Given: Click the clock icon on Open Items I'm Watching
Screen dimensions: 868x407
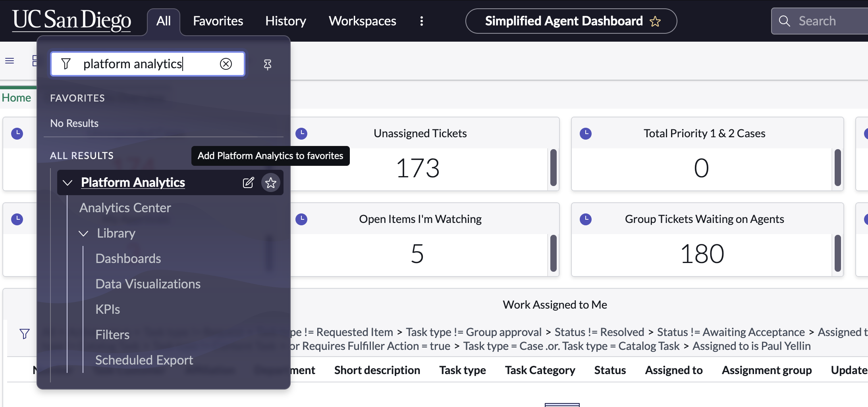Looking at the screenshot, I should 301,219.
